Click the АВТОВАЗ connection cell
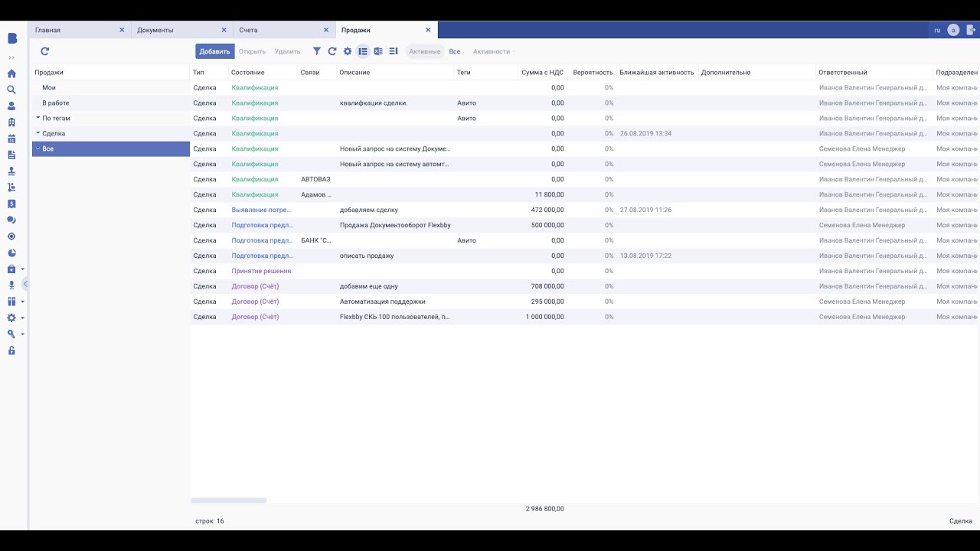This screenshot has height=551, width=980. 316,179
